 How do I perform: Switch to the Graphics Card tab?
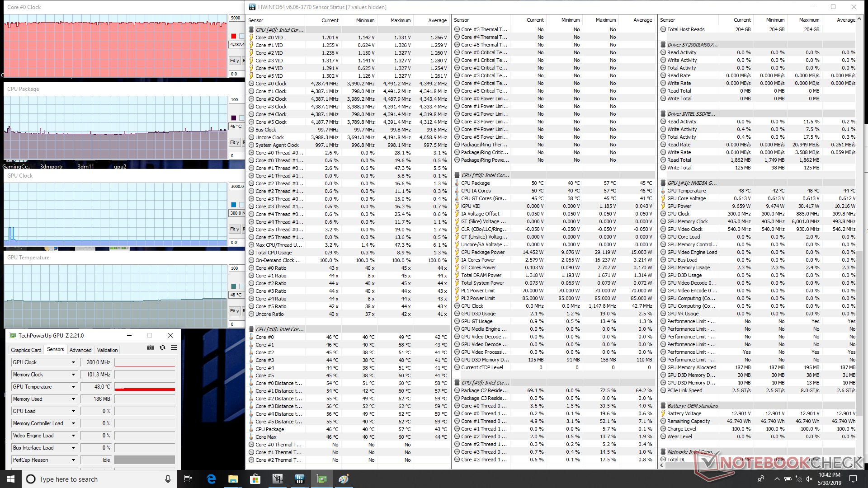tap(26, 350)
